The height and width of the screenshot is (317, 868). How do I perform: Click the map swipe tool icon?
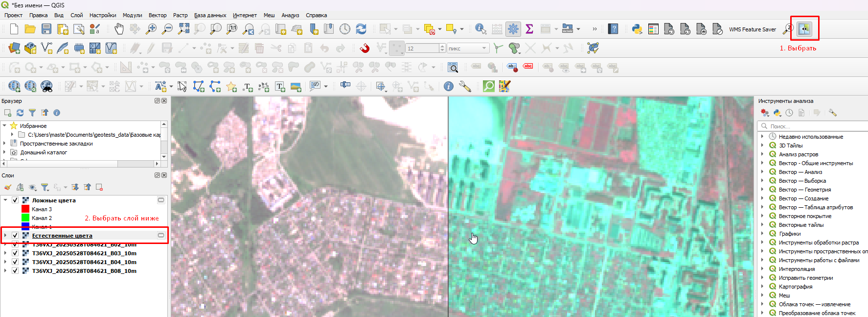click(804, 29)
